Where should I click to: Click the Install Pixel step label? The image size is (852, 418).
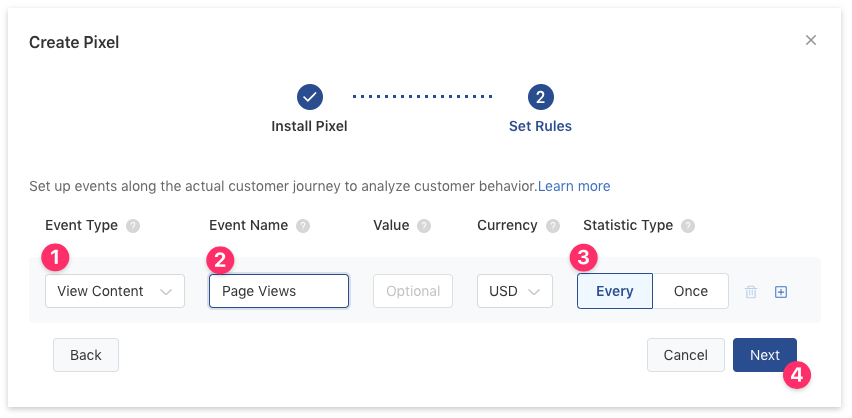tap(310, 127)
